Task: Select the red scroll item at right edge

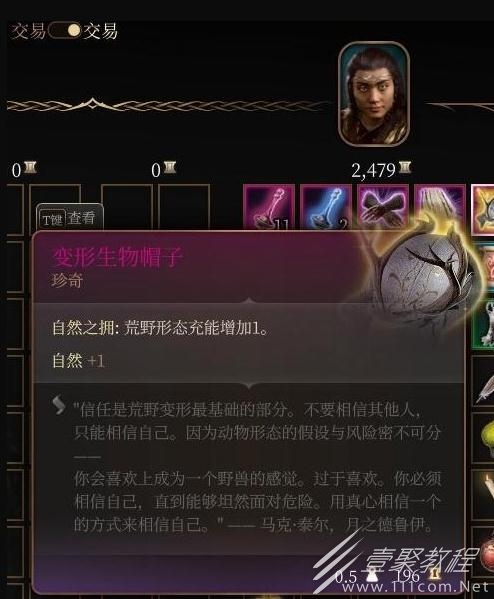Action: pos(484,267)
